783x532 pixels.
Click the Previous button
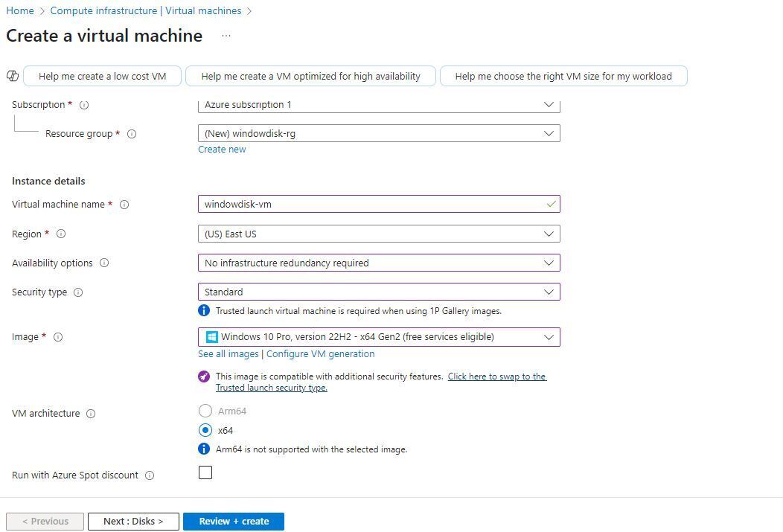tap(45, 521)
